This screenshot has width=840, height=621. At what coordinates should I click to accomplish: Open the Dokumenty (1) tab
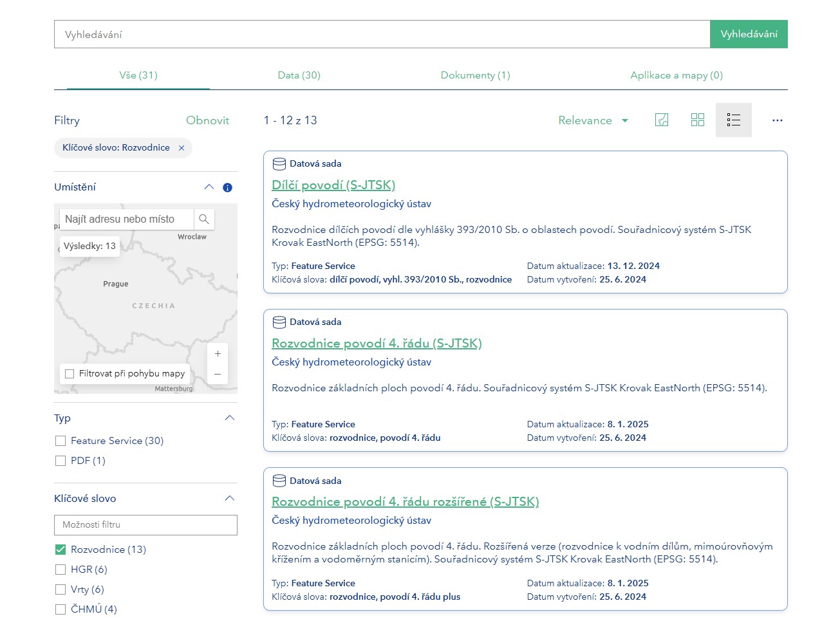pyautogui.click(x=475, y=75)
